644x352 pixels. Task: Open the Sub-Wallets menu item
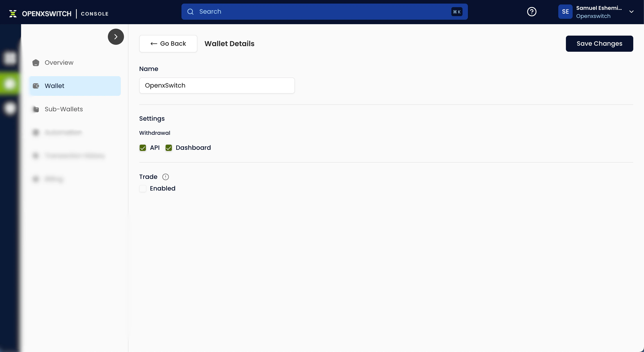click(75, 109)
